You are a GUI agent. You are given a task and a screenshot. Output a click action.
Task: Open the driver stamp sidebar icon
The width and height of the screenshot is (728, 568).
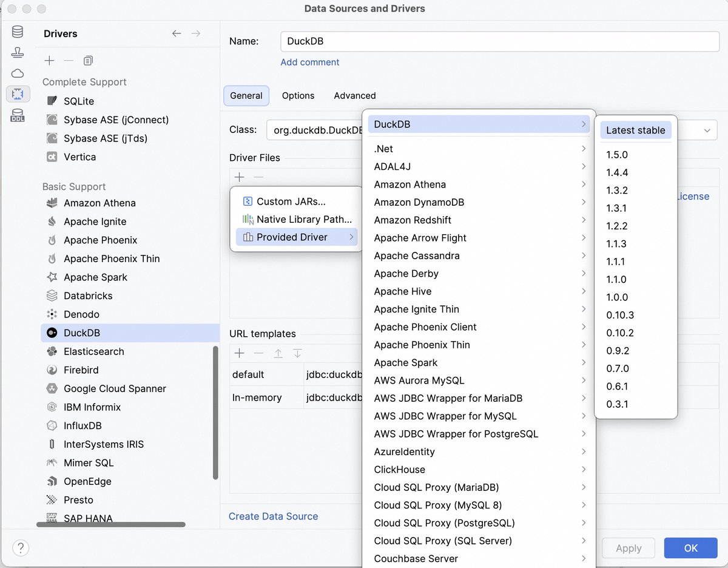[x=18, y=53]
